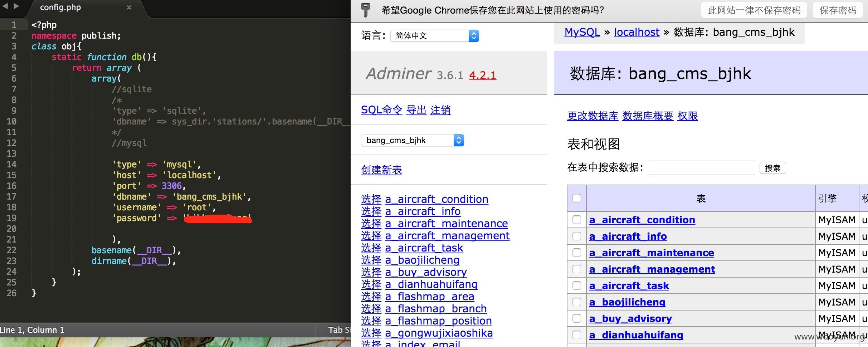Open a_aircraft_maintenance table in main list
The height and width of the screenshot is (347, 868).
[652, 253]
